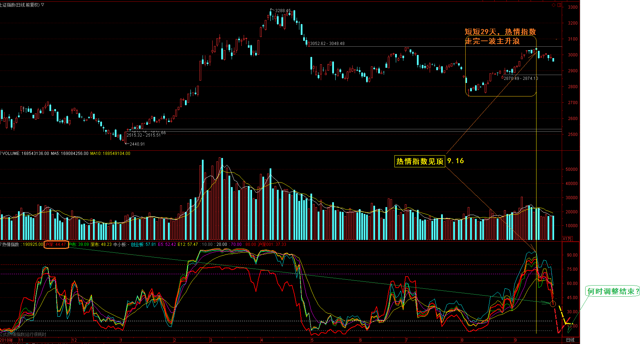Click the '3052.62 - 3048.48' gap label

tap(327, 44)
